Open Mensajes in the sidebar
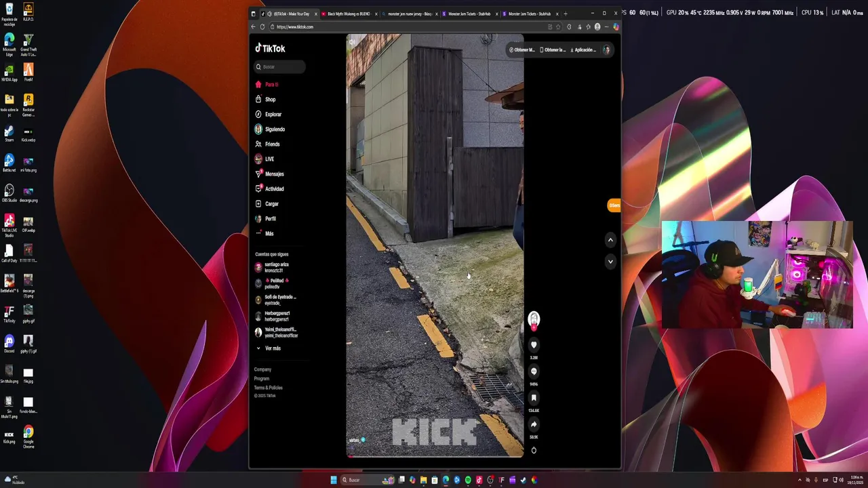This screenshot has width=868, height=488. tap(270, 174)
